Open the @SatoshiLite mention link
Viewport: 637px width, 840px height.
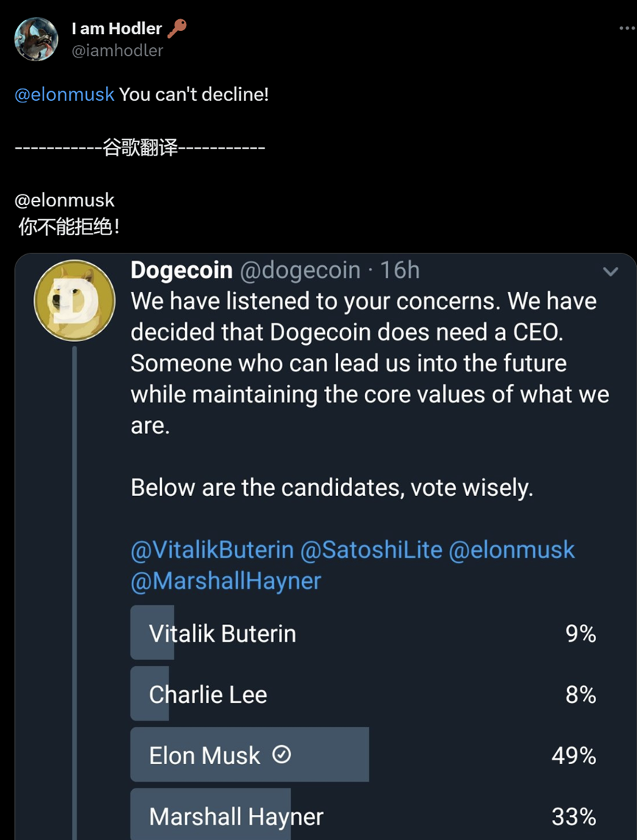pos(370,550)
